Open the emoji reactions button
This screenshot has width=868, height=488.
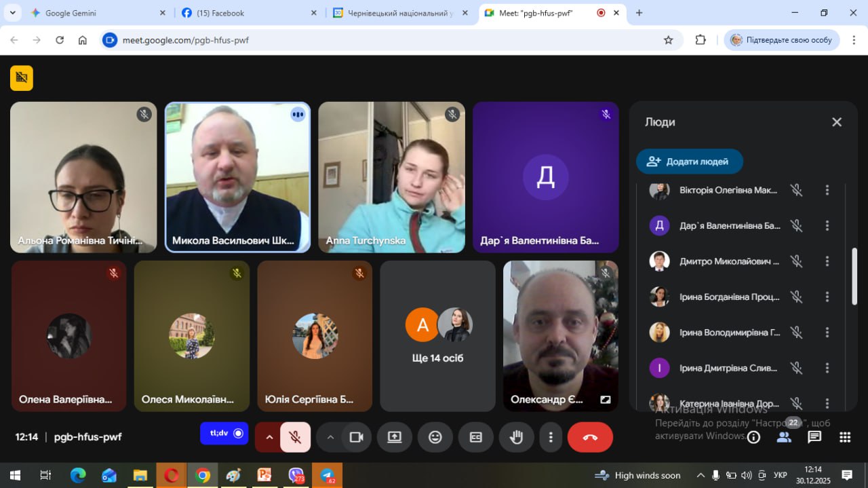tap(435, 437)
